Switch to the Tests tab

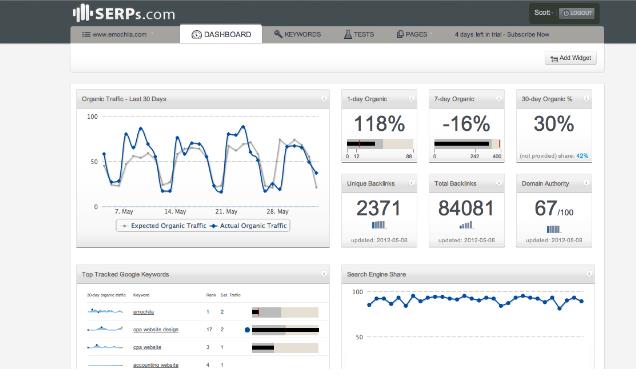(359, 34)
